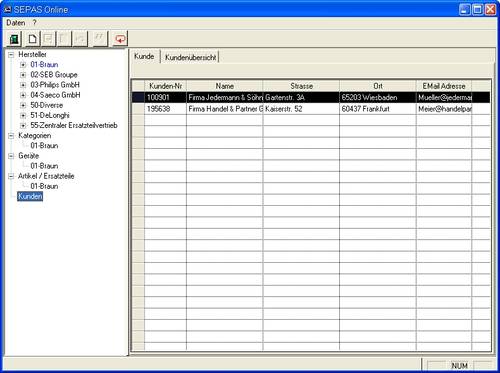Image resolution: width=500 pixels, height=373 pixels.
Task: Select customer number 195638 cell
Action: tap(165, 109)
